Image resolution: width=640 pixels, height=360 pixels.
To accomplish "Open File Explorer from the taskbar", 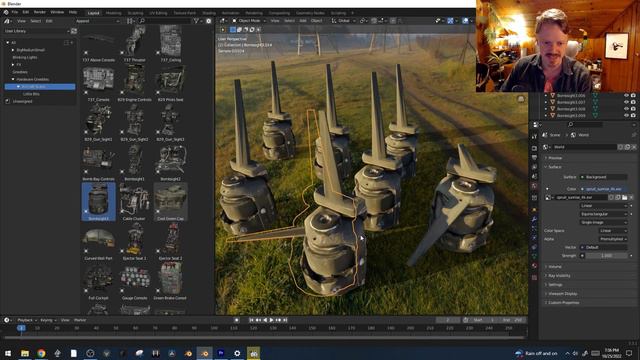I will [x=25, y=353].
